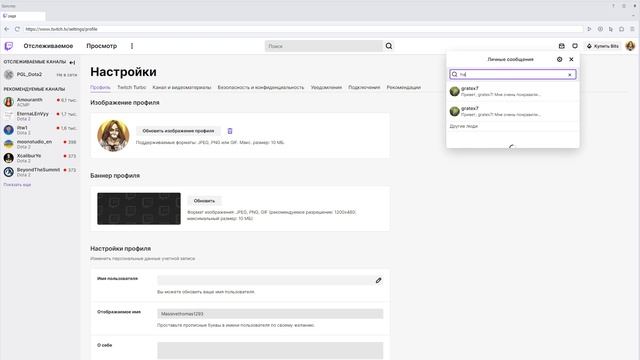Open the XcaliburYe channel avatar
This screenshot has width=640, height=360.
9,158
